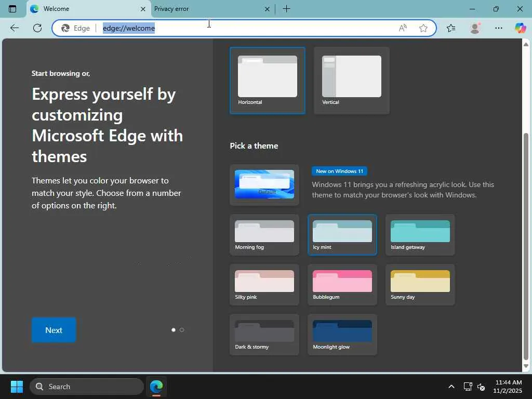
Task: Refresh the page with the reload icon
Action: tap(37, 28)
